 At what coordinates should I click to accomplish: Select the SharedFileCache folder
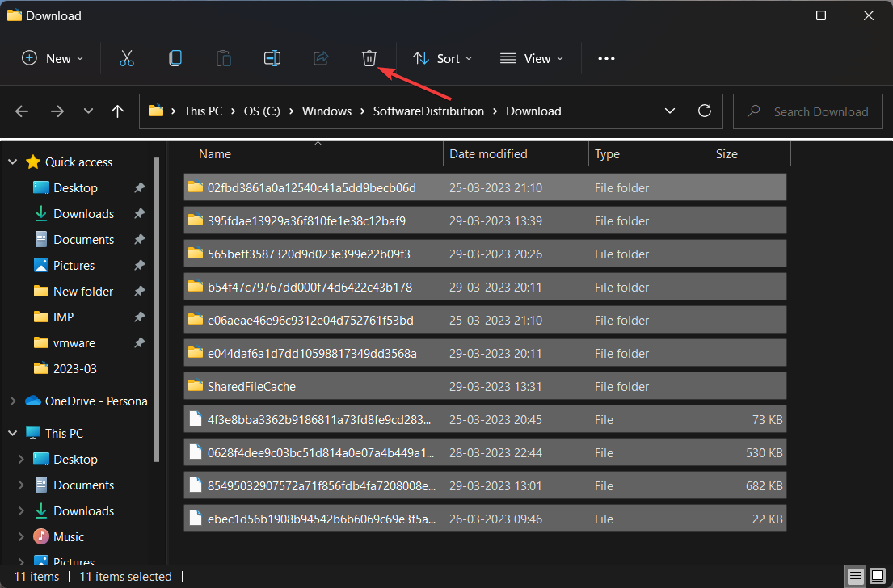[x=485, y=387]
